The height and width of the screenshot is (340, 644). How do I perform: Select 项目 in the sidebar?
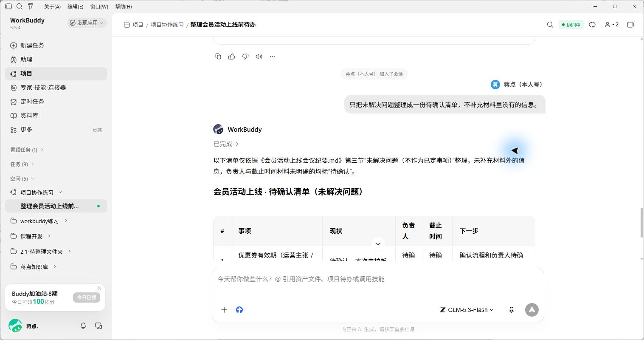[x=56, y=74]
